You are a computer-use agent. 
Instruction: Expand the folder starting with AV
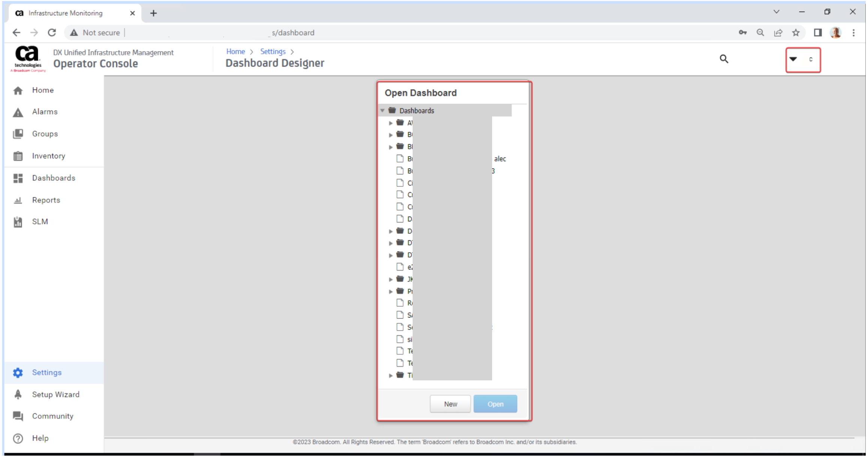(391, 123)
